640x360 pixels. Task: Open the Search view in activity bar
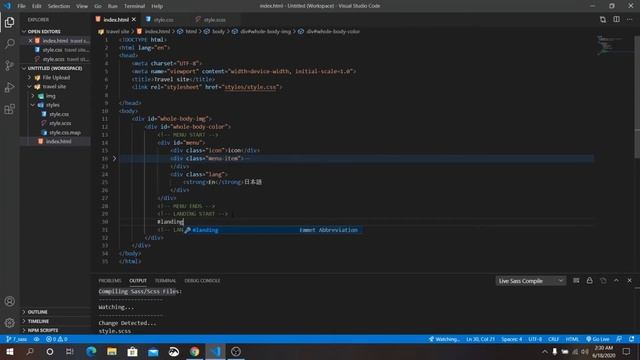[x=9, y=44]
